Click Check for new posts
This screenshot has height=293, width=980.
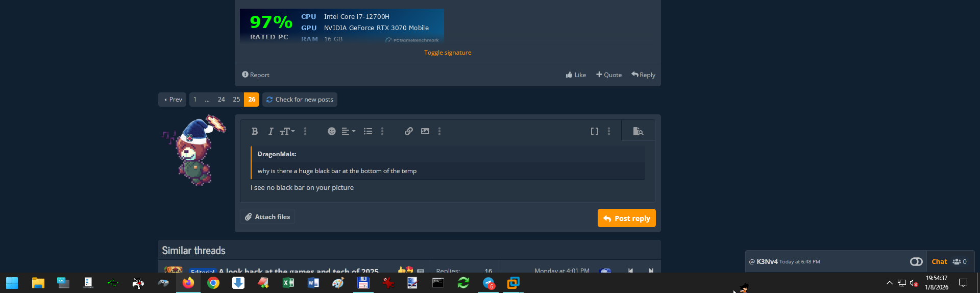tap(300, 100)
